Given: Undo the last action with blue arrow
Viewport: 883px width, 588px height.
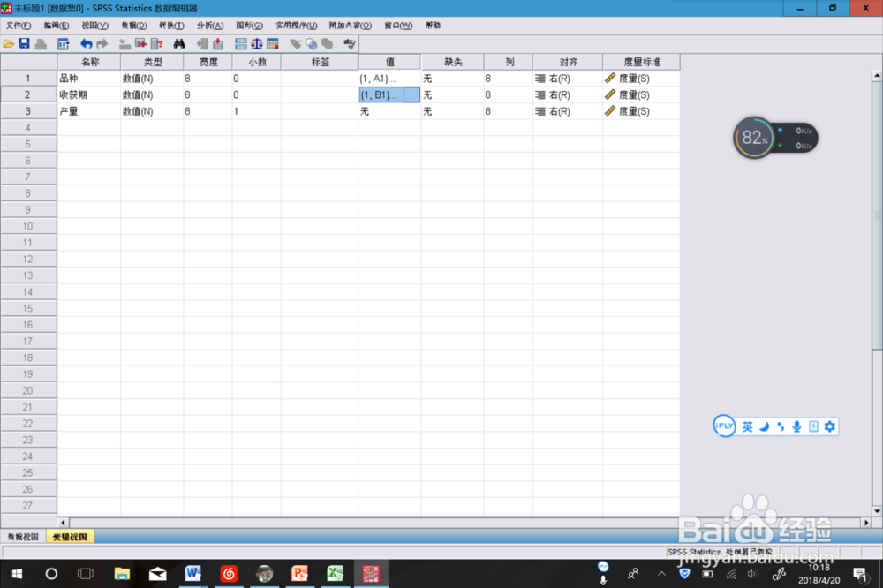Looking at the screenshot, I should [x=87, y=44].
